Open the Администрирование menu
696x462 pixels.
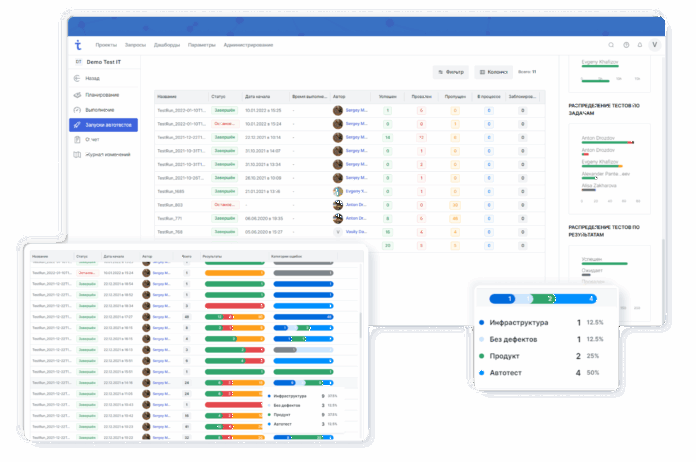(x=248, y=45)
